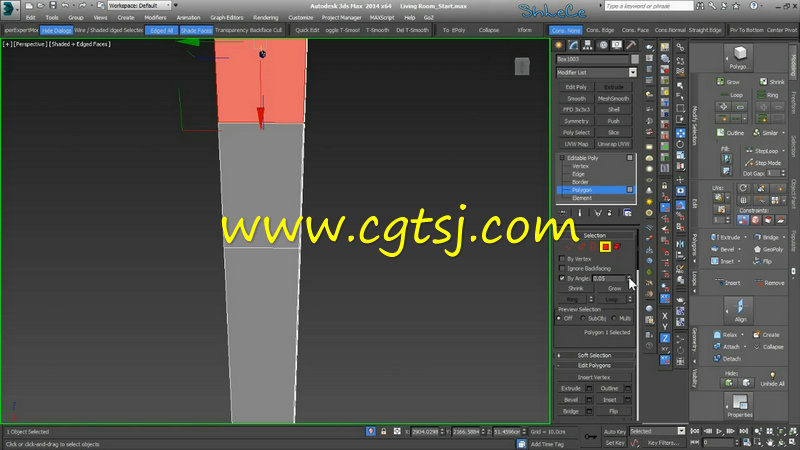Collapse the Editable Poly stack tree

click(562, 158)
